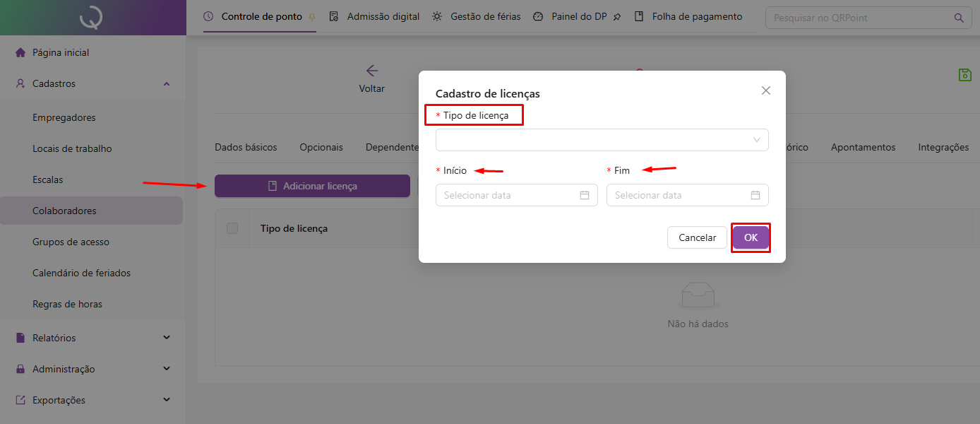The height and width of the screenshot is (424, 980).
Task: Click the bell icon beside Controle de ponto
Action: 311,17
